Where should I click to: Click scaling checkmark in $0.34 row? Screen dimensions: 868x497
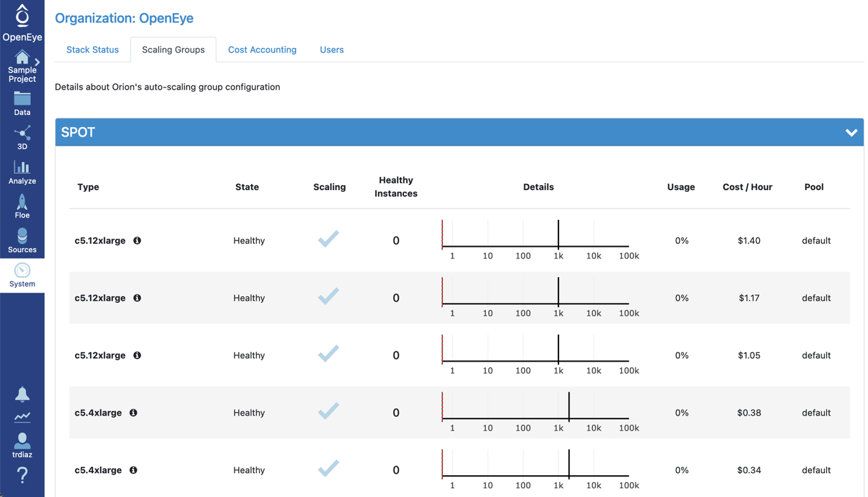click(329, 468)
